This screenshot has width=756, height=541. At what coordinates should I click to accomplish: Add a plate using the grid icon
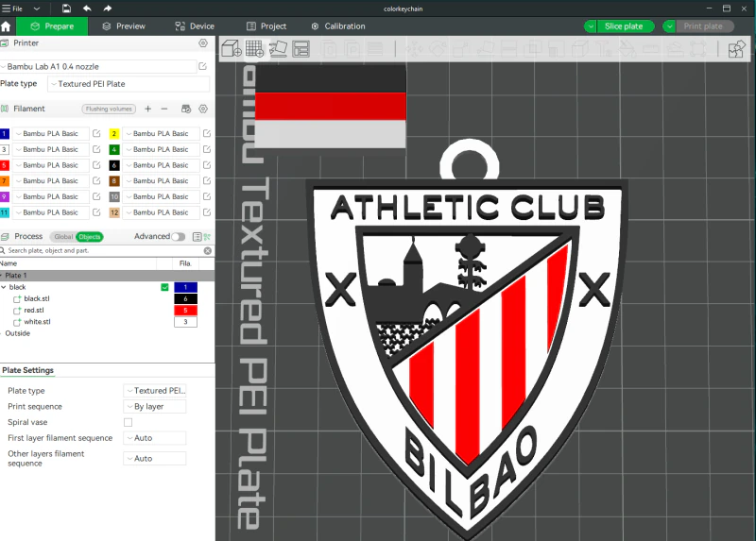pos(254,49)
